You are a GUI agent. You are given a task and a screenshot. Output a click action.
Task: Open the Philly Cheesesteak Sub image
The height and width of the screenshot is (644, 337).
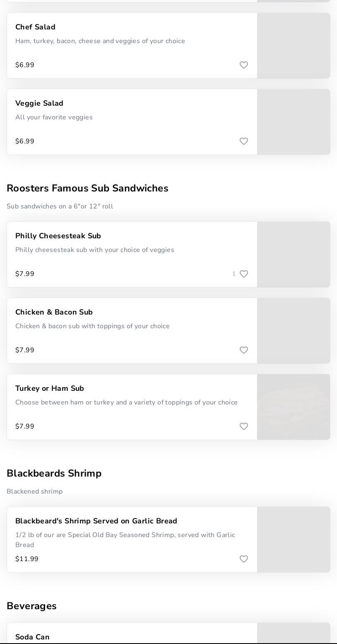click(x=294, y=254)
